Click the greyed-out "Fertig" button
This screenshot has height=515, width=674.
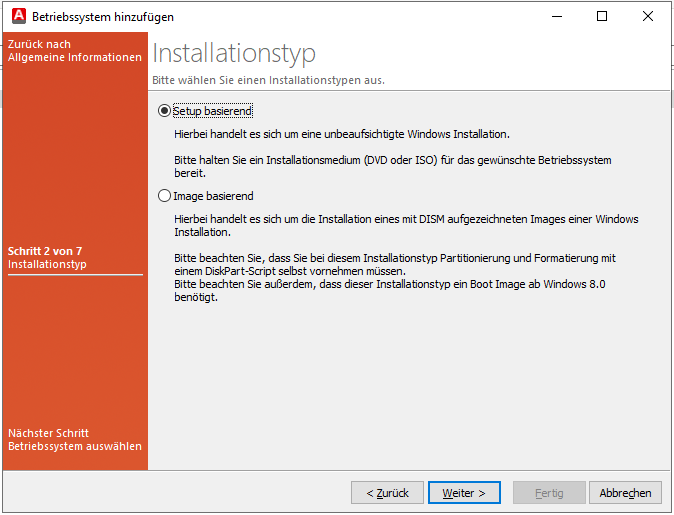click(549, 493)
